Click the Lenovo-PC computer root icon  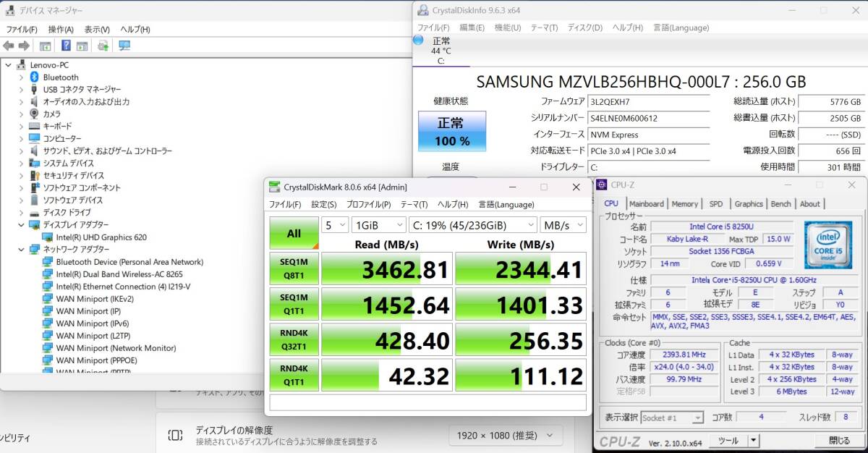pyautogui.click(x=21, y=64)
